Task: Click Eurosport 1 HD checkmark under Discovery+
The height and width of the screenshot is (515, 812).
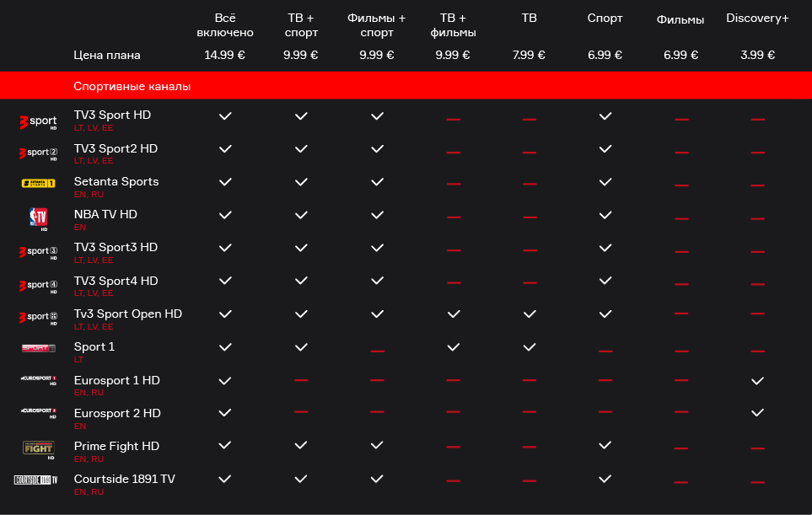Action: point(758,381)
